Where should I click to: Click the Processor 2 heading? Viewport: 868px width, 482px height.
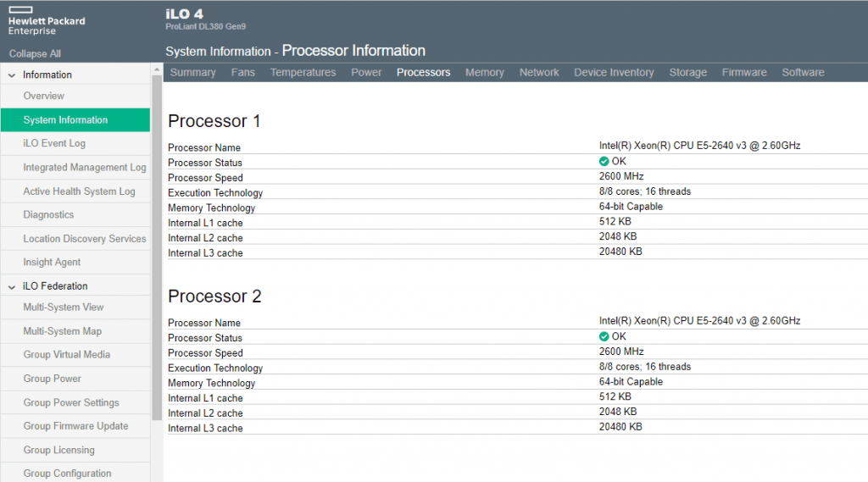[214, 296]
